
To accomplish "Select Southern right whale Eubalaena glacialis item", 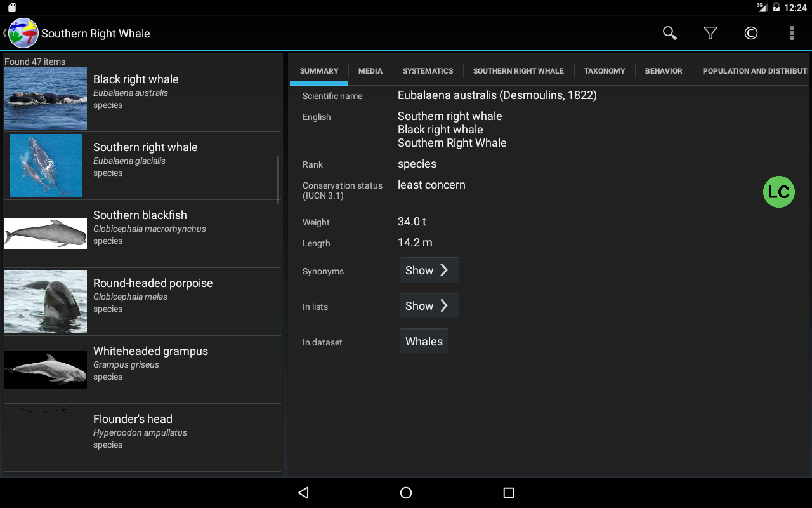I will pyautogui.click(x=143, y=166).
